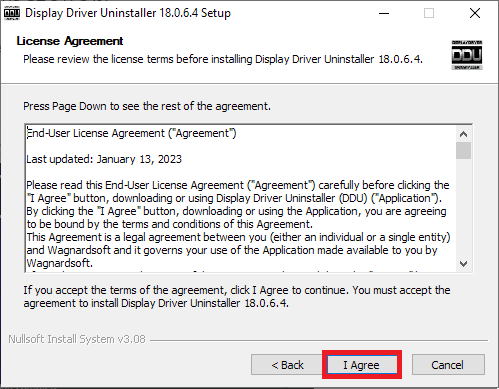The height and width of the screenshot is (389, 499).
Task: Click the empty scrollbar track below the thumb
Action: [x=463, y=208]
